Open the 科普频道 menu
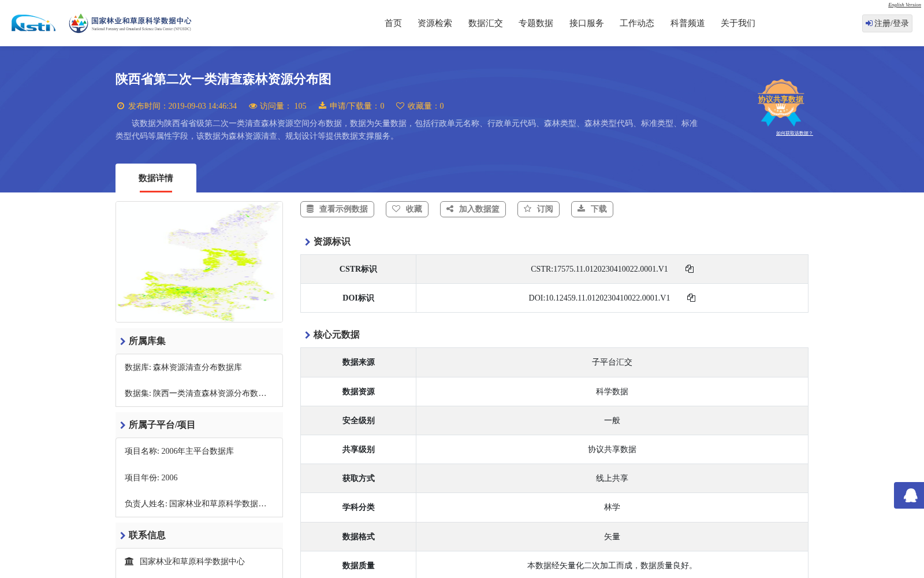This screenshot has height=578, width=924. tap(688, 23)
